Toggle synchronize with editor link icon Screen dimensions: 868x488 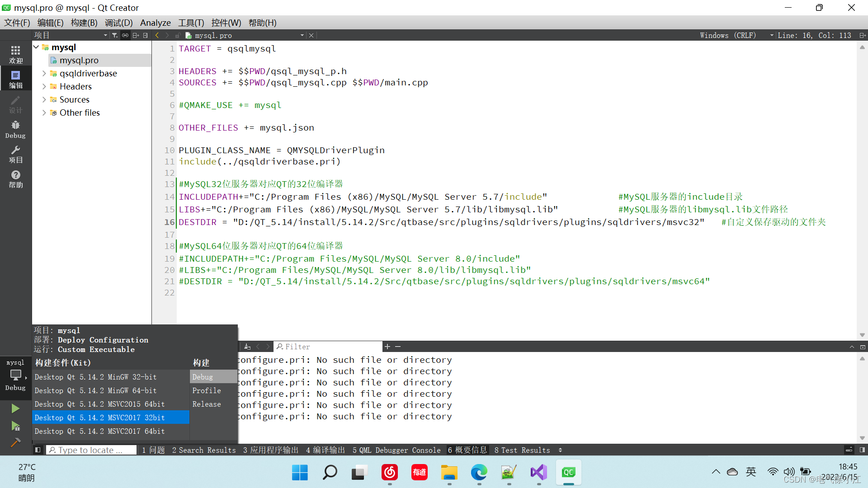click(x=125, y=35)
